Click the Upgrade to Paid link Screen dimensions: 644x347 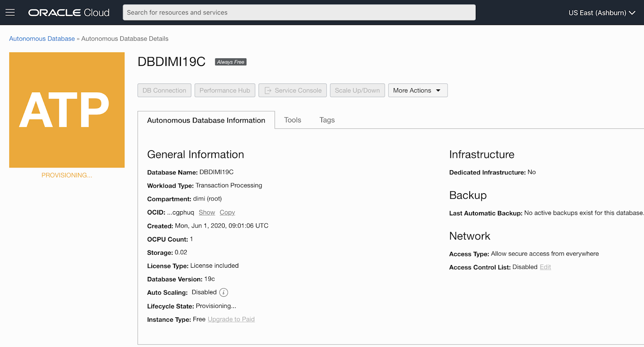[x=231, y=319]
